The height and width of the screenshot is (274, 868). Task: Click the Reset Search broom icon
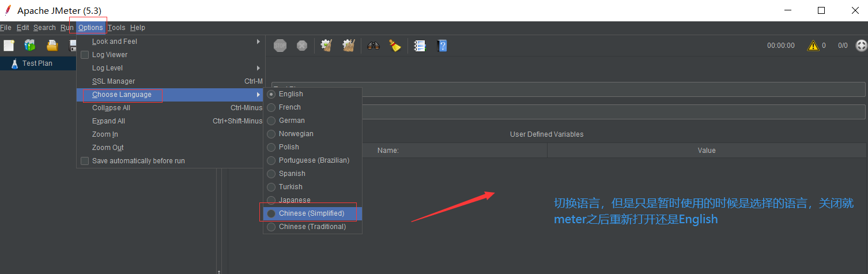(395, 46)
